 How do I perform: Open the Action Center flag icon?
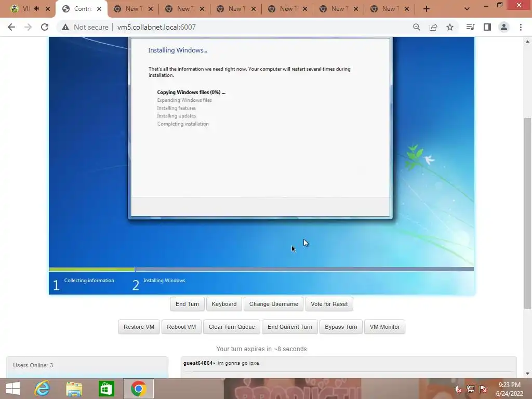pos(483,389)
